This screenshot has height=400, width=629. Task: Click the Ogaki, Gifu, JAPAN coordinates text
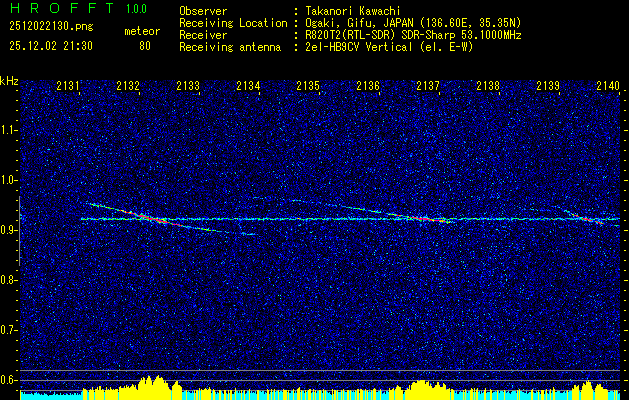tap(414, 23)
